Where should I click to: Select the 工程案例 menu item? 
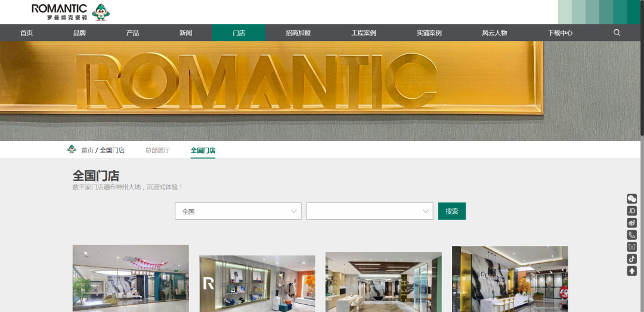pyautogui.click(x=364, y=33)
